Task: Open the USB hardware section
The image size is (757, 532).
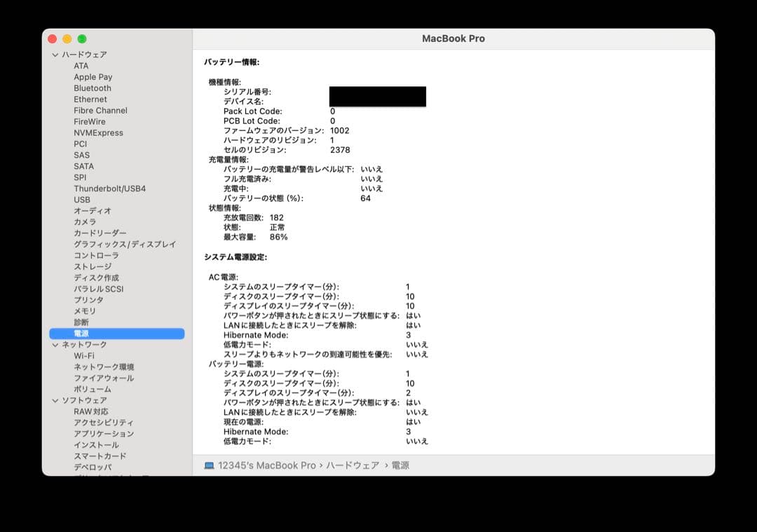Action: pyautogui.click(x=83, y=200)
